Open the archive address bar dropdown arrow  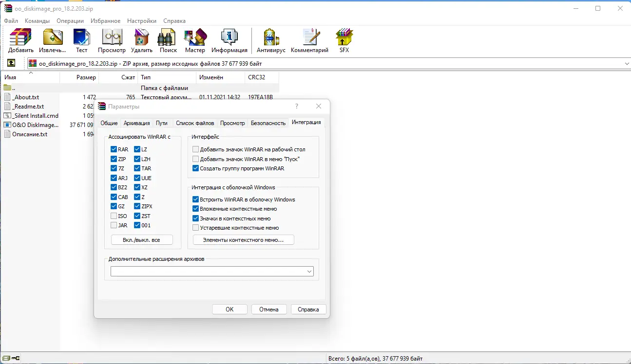[x=627, y=64]
